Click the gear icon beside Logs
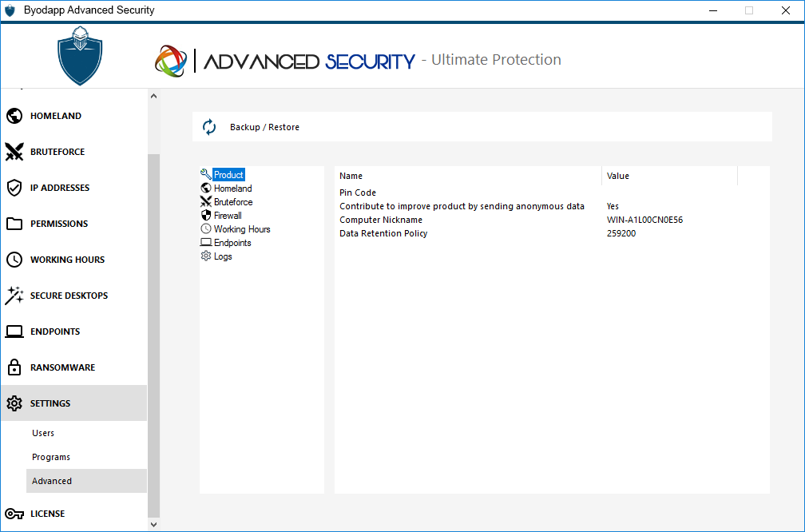The image size is (805, 532). (x=206, y=256)
